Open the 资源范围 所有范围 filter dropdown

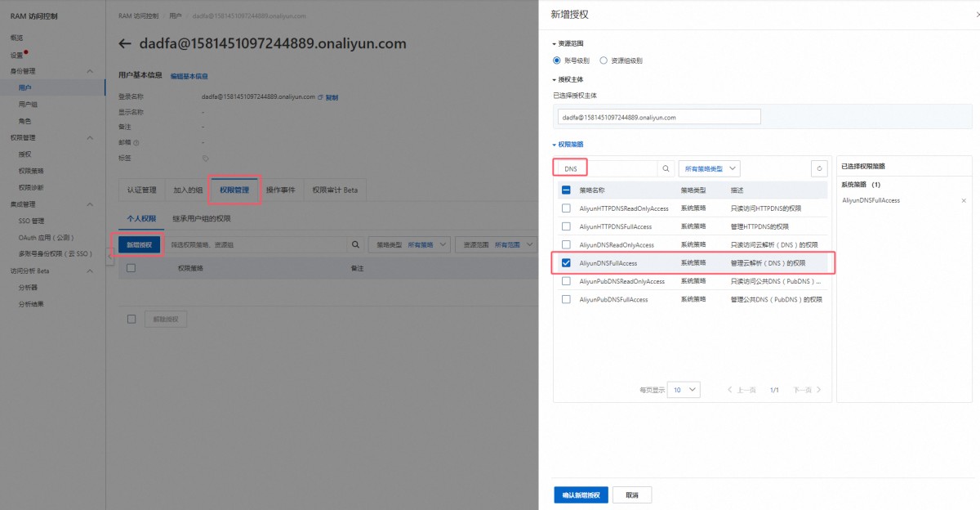point(496,244)
